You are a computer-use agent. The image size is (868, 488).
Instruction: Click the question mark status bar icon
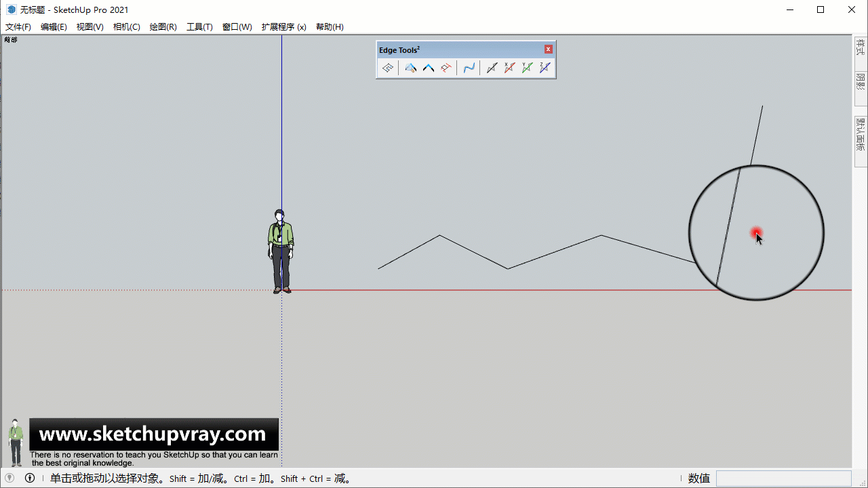point(9,478)
